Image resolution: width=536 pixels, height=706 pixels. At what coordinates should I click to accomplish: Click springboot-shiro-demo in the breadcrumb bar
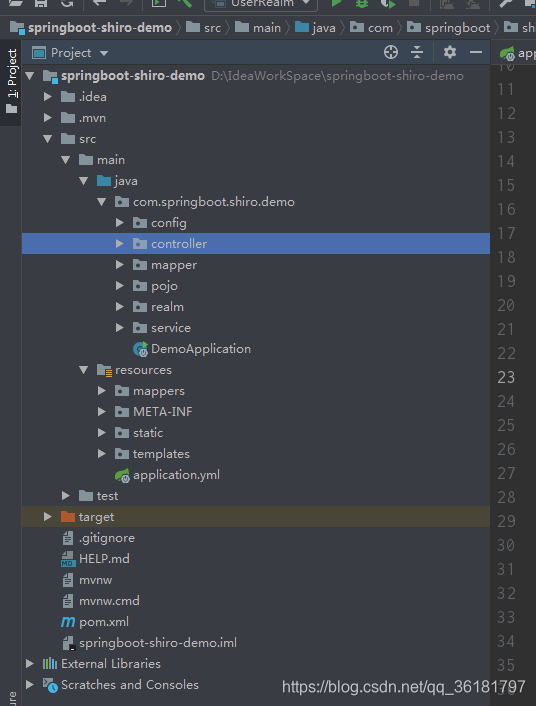pyautogui.click(x=91, y=28)
